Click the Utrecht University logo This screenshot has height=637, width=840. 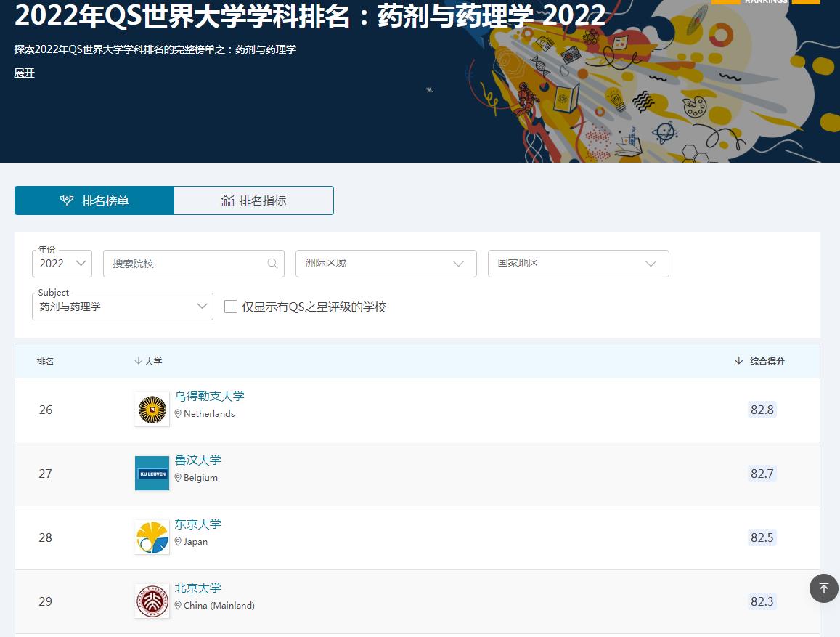click(152, 410)
